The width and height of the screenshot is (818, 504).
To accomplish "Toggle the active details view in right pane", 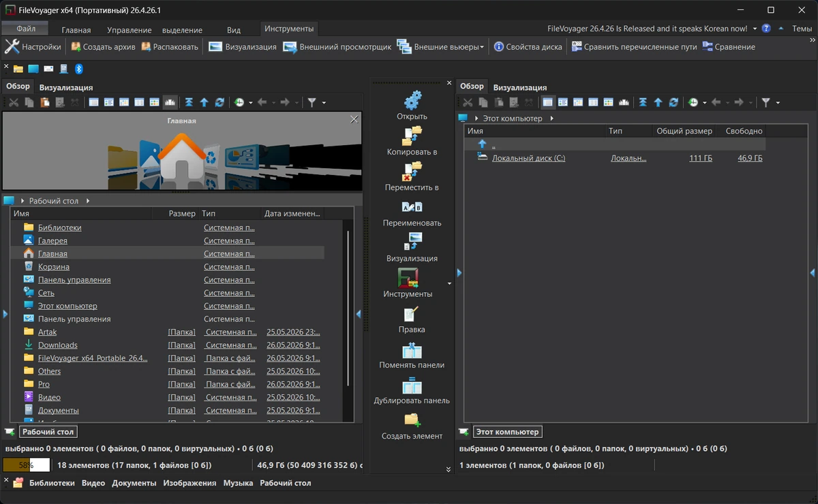I will 547,102.
